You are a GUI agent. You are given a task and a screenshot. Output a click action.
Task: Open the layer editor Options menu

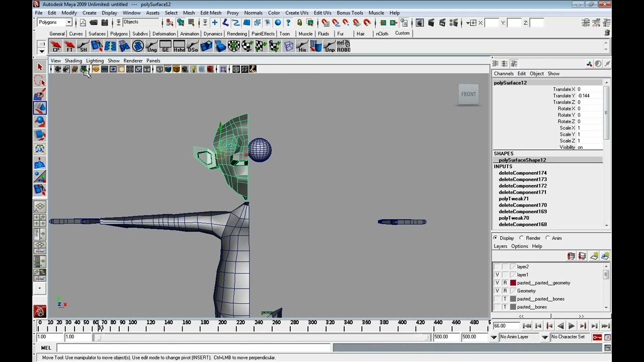tap(519, 246)
